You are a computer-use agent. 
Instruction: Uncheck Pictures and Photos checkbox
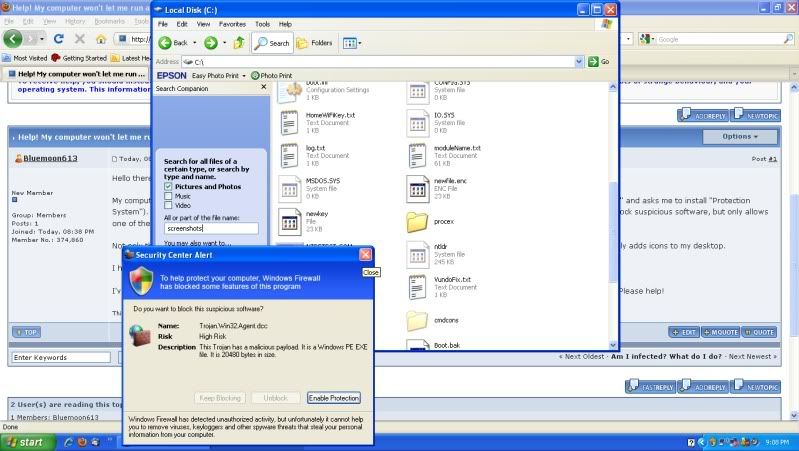coord(168,187)
